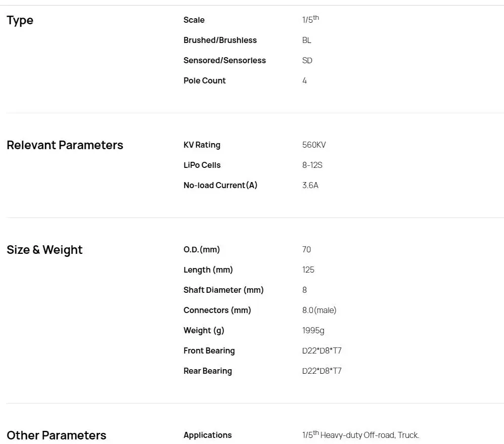The height and width of the screenshot is (444, 504).
Task: Select the Applications label under Other Parameters
Action: click(208, 435)
